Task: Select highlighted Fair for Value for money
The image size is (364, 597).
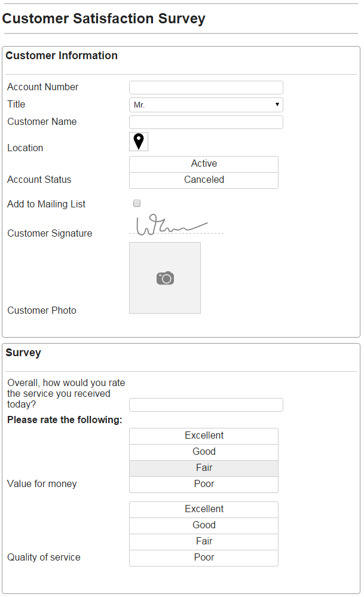Action: click(204, 469)
